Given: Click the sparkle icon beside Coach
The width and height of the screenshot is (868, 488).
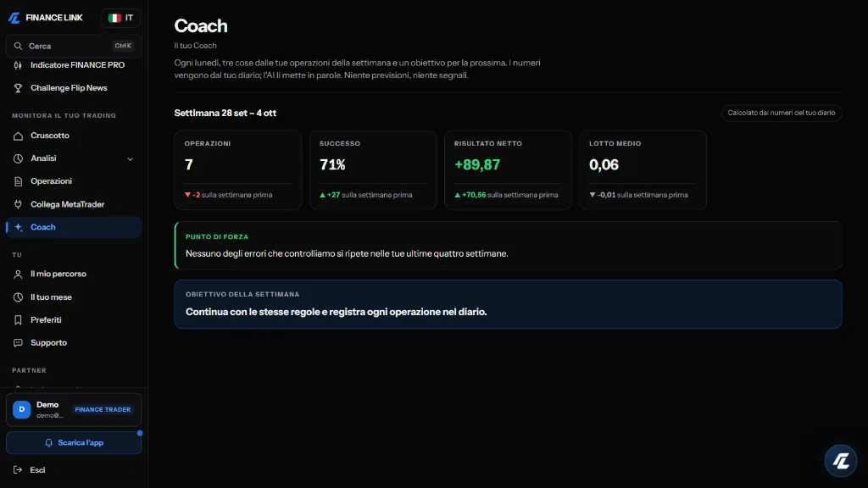Looking at the screenshot, I should coord(19,227).
